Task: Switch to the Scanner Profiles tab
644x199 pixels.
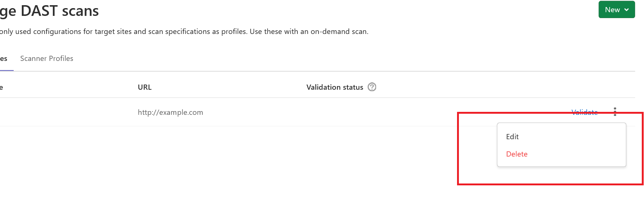Action: click(47, 58)
